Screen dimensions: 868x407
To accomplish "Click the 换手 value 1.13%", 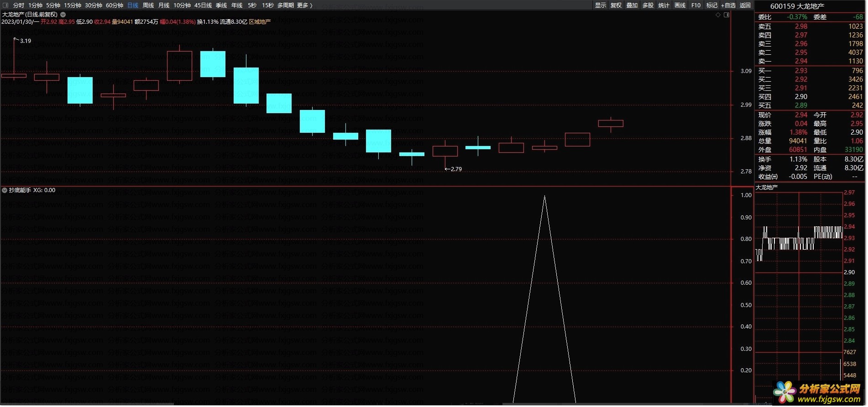I will click(799, 160).
